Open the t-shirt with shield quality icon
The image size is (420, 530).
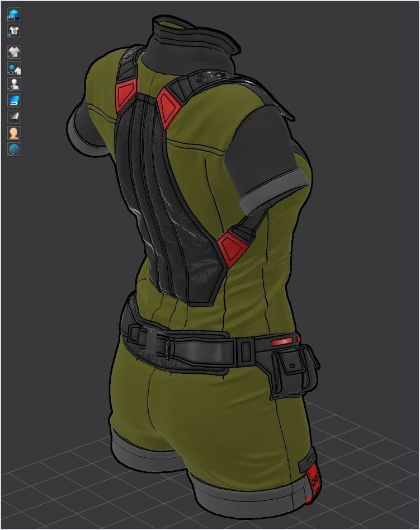point(14,31)
